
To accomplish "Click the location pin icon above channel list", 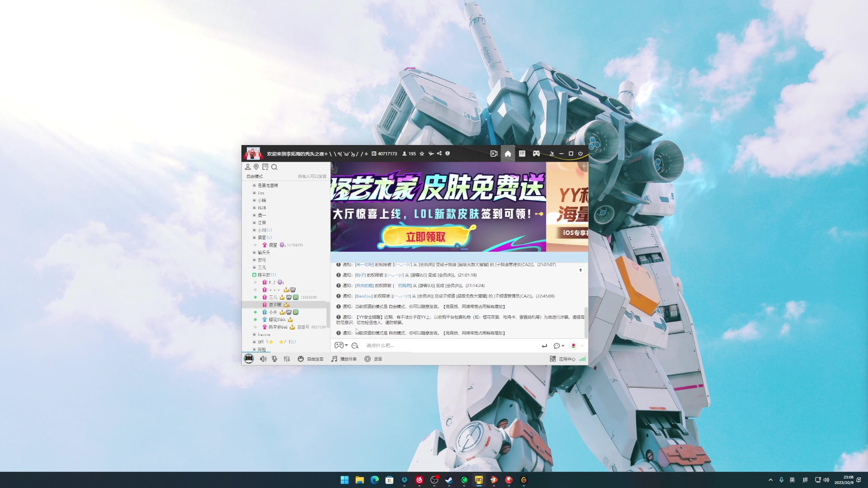I will 256,167.
